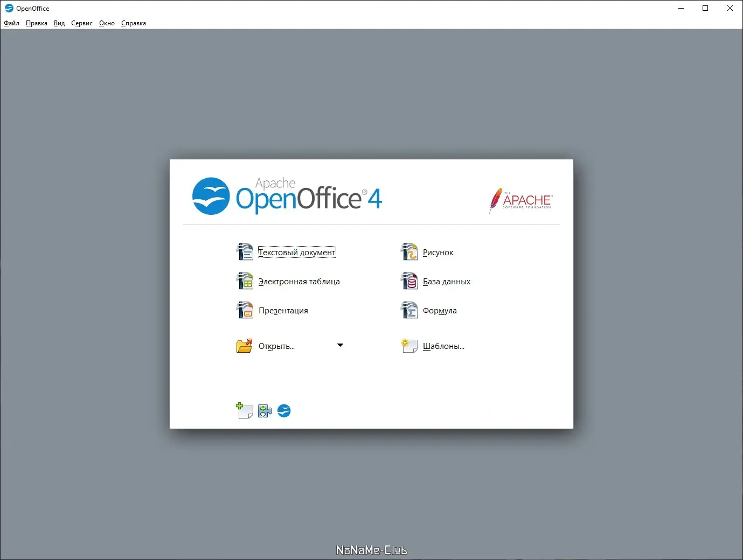The height and width of the screenshot is (560, 743).
Task: Create a new Текстовый документ
Action: click(x=297, y=253)
